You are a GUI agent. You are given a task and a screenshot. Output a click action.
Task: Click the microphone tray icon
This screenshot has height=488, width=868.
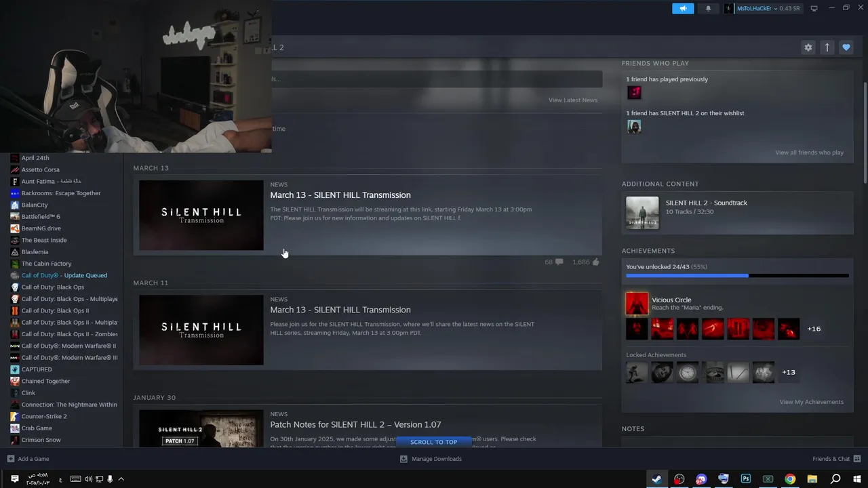coord(110,479)
